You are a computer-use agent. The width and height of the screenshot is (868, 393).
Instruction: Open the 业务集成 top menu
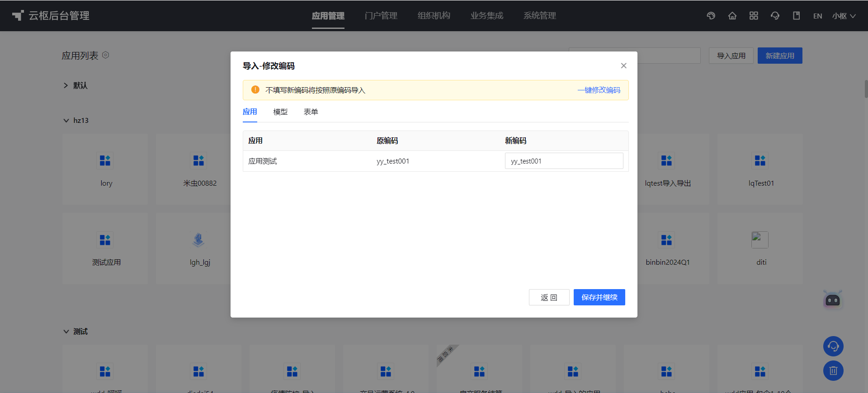487,16
